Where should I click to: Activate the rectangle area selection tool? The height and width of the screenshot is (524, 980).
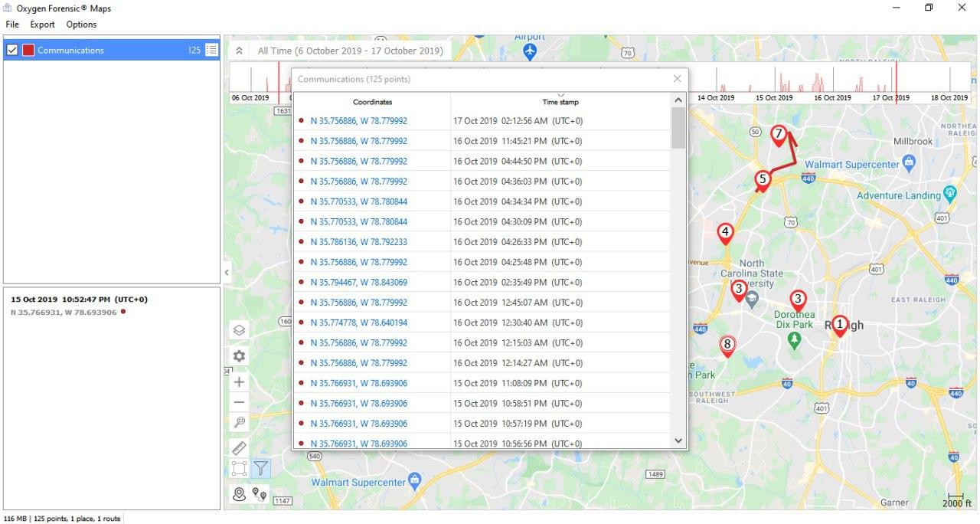tap(239, 468)
